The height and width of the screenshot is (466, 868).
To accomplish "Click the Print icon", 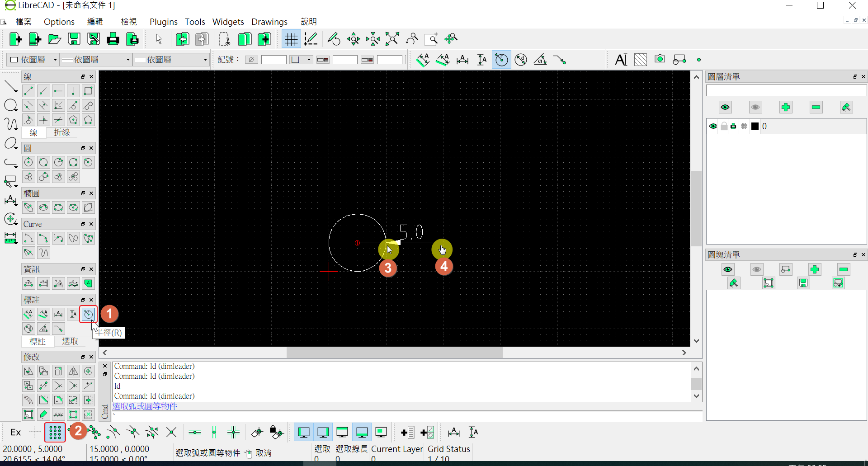I will [x=113, y=39].
